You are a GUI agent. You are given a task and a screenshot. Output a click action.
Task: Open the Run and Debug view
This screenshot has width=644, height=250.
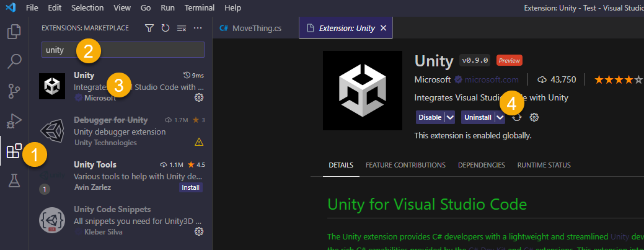click(14, 122)
